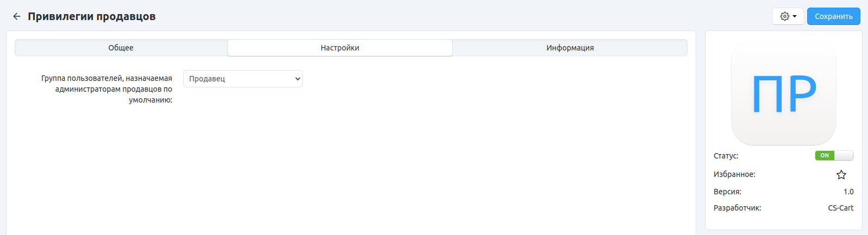Click the Статус label
This screenshot has height=235, width=868.
[x=726, y=156]
